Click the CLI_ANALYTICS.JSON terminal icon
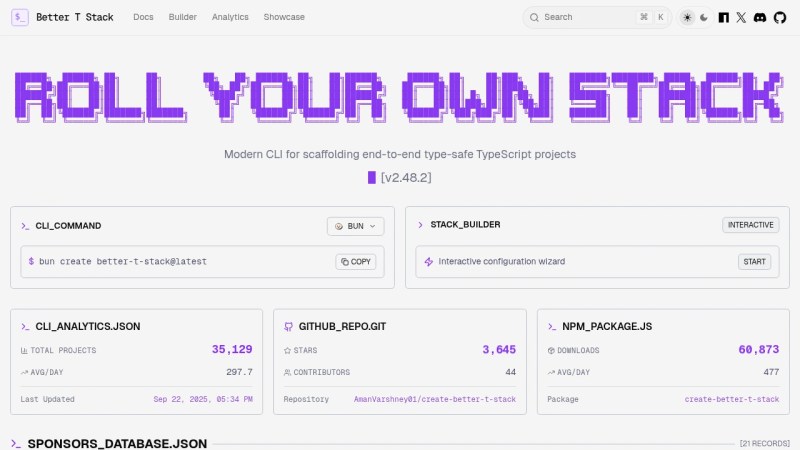Screen dimensions: 800x450 [25, 327]
